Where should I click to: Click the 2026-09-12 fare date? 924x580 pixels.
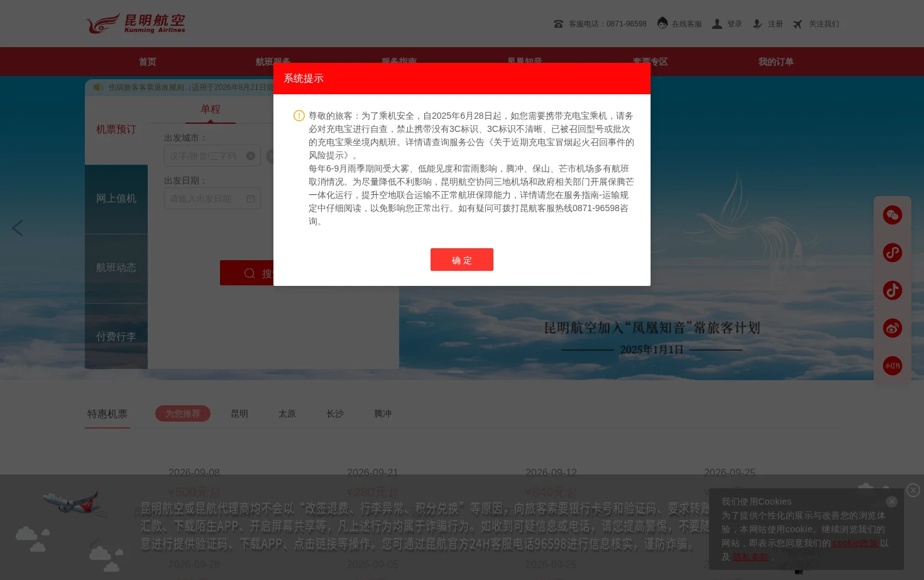pos(551,473)
